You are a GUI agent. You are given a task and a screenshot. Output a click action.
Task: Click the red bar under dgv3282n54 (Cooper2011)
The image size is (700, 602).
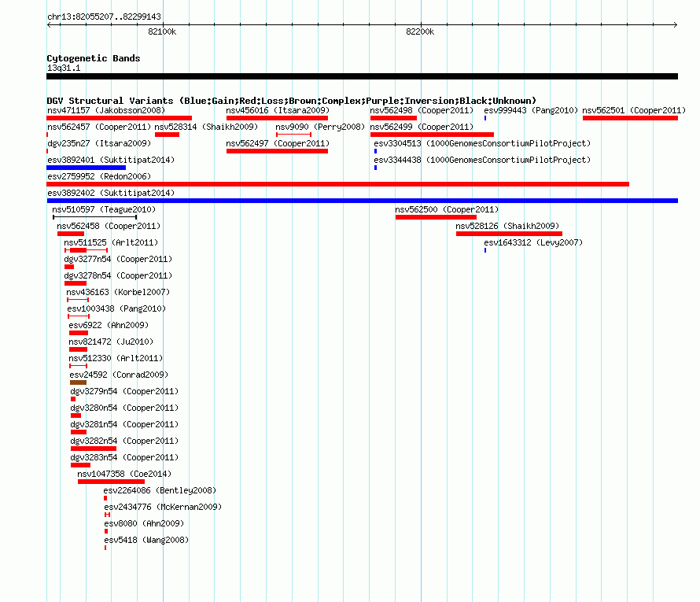pyautogui.click(x=94, y=449)
